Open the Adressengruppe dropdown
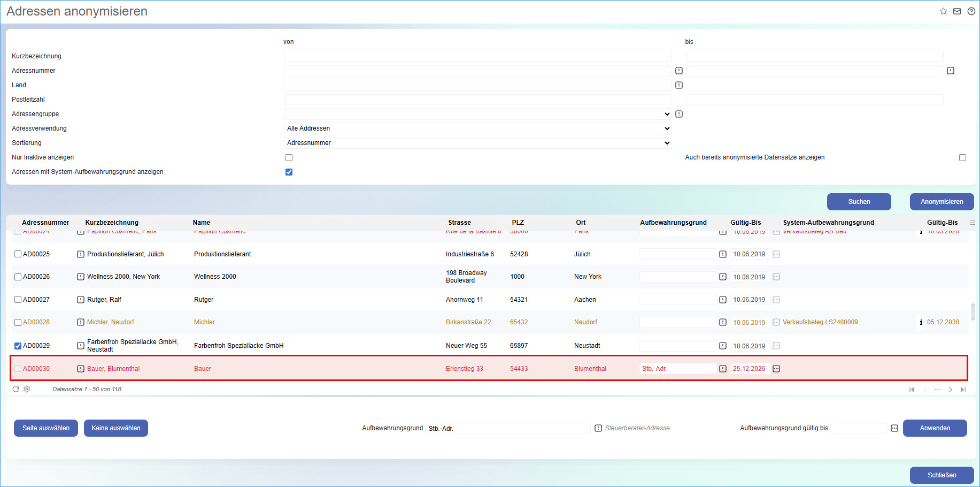980x487 pixels. (478, 114)
